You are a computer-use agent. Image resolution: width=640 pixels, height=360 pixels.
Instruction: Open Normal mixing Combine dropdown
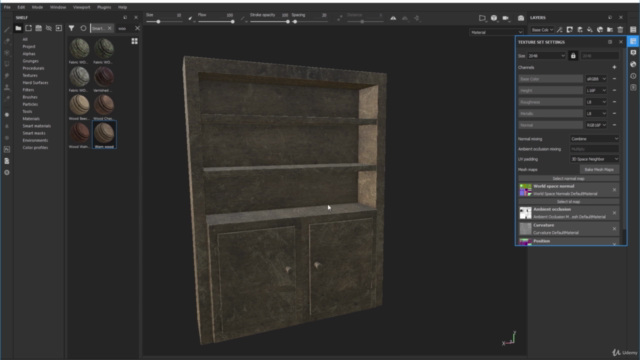click(x=594, y=139)
